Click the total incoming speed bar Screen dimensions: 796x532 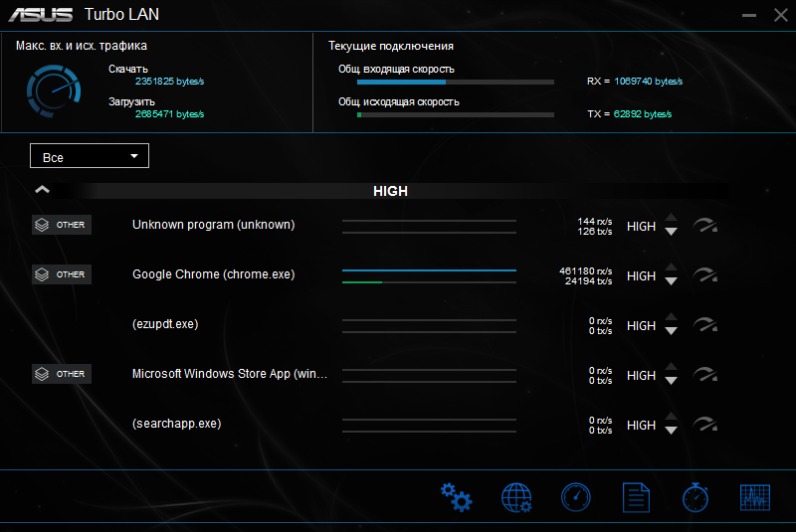(456, 83)
